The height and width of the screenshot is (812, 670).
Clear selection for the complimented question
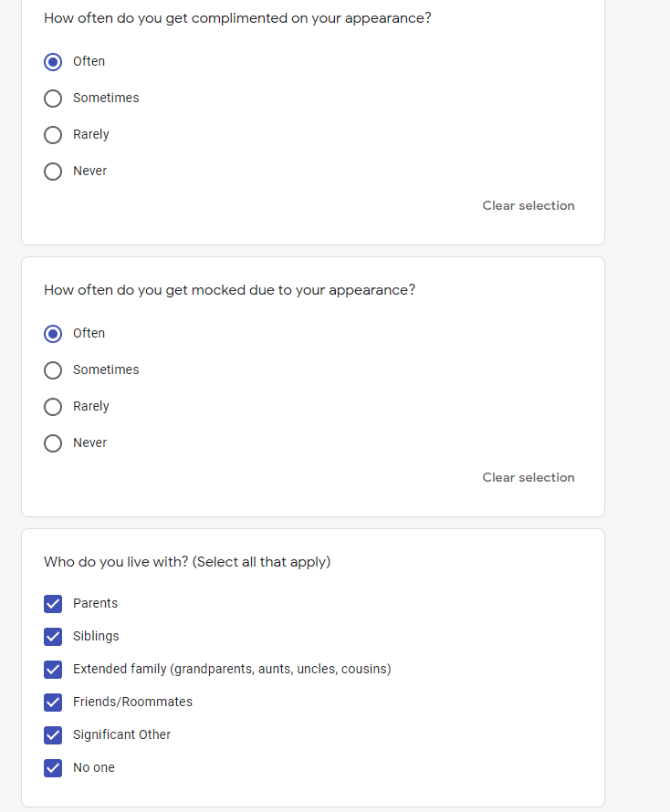(x=528, y=205)
